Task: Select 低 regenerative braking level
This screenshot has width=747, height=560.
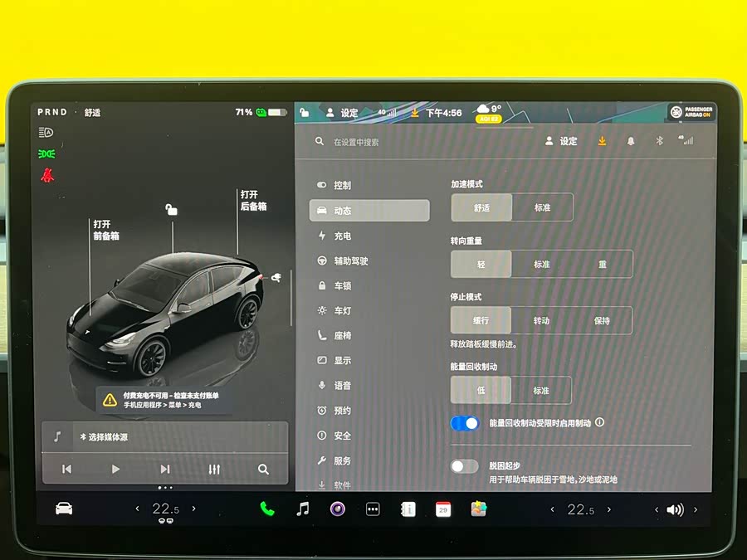Action: pos(481,391)
